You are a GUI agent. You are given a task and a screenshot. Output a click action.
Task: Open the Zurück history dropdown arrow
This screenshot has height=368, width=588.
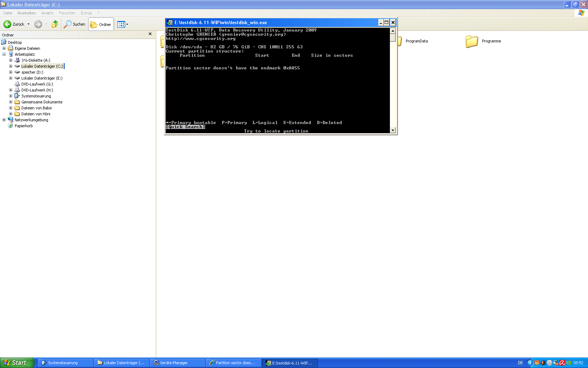28,24
